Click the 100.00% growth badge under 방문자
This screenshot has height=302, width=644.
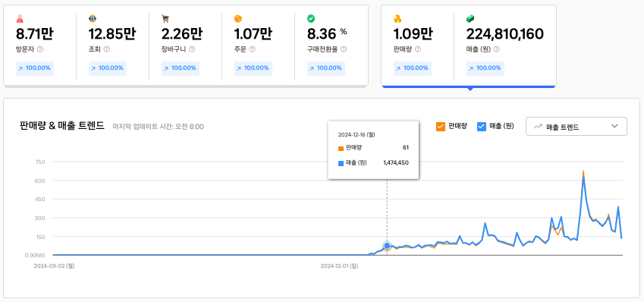point(35,68)
